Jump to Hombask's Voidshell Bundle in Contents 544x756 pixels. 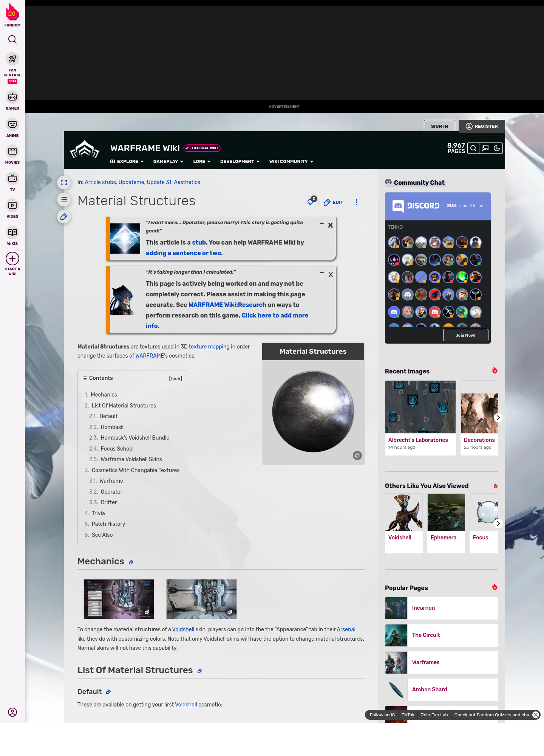click(x=135, y=438)
